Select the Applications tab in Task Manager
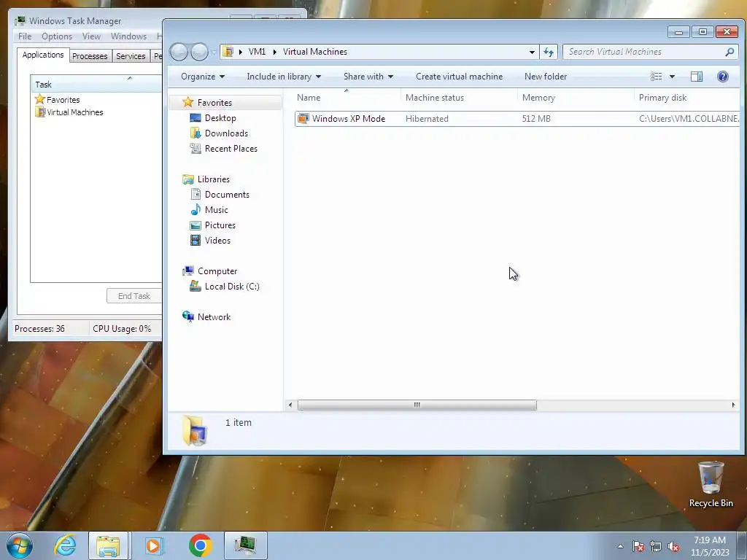747x560 pixels. pos(43,55)
